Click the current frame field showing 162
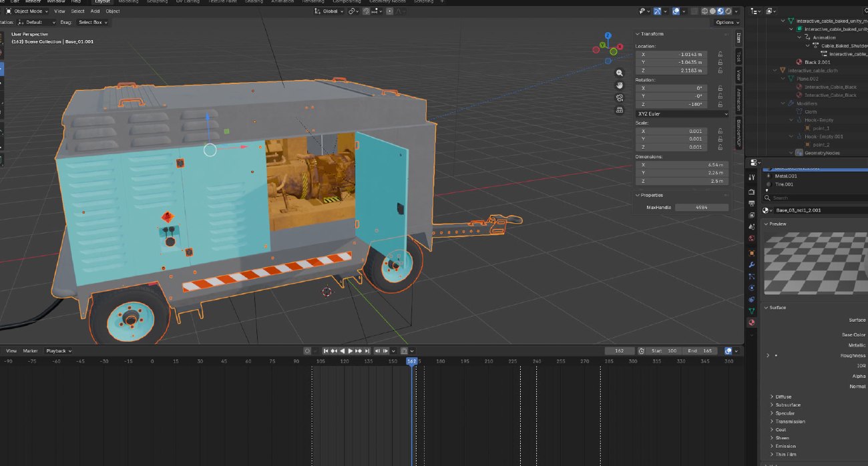868x466 pixels. (620, 351)
